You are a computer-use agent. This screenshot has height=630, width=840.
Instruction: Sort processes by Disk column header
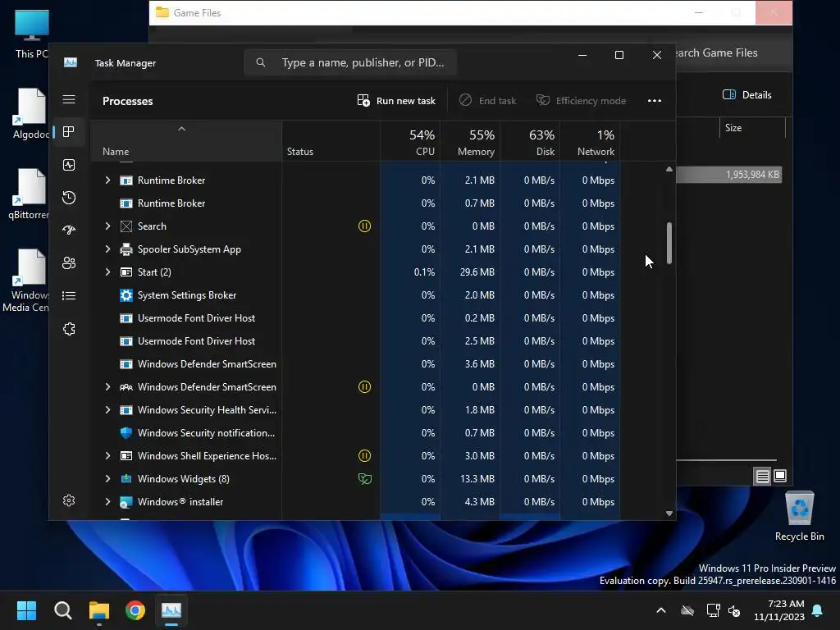[531, 141]
